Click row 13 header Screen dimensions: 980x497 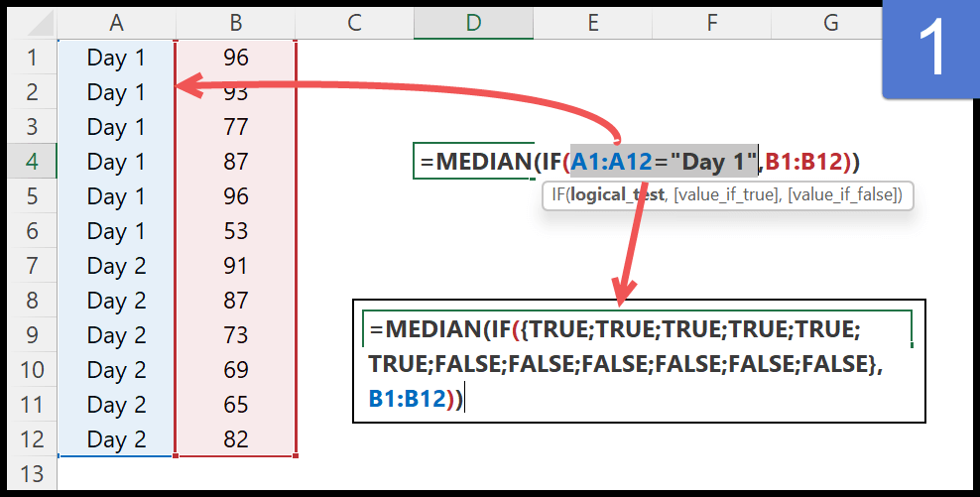coord(31,473)
